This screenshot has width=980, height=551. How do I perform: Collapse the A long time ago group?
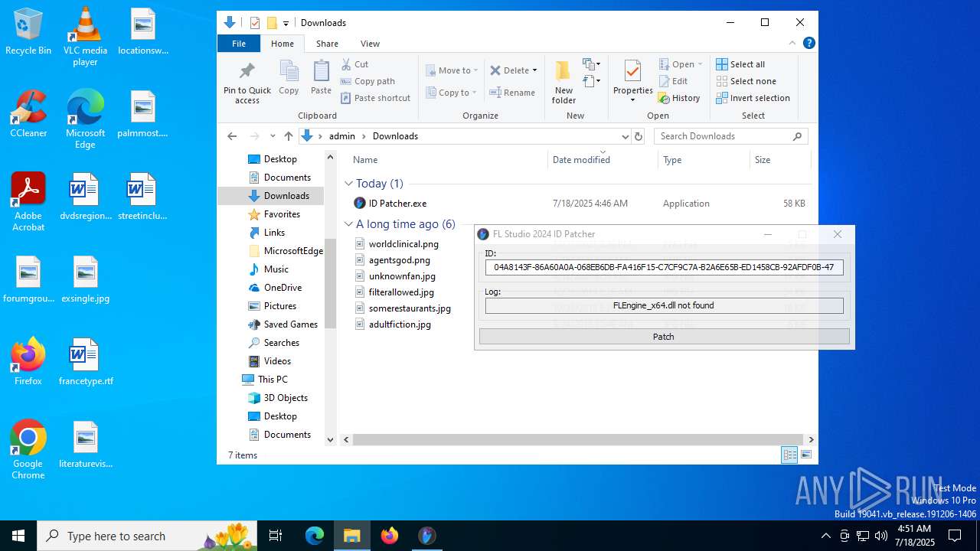pyautogui.click(x=348, y=224)
